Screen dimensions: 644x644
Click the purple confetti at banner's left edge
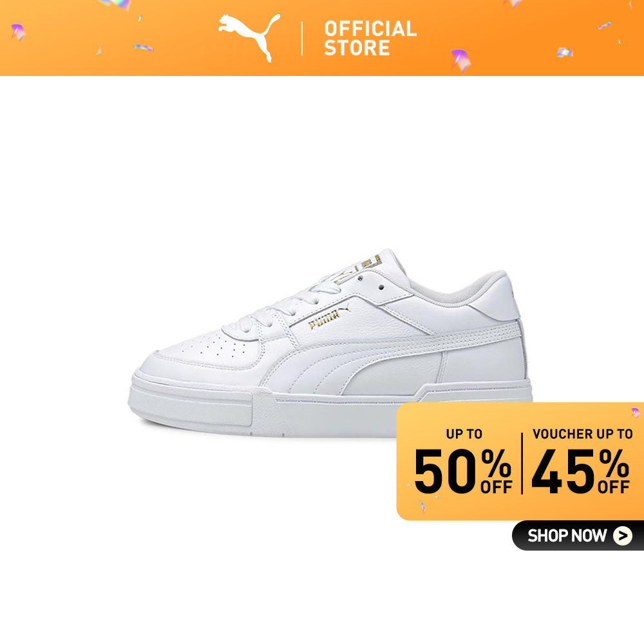coord(17,32)
